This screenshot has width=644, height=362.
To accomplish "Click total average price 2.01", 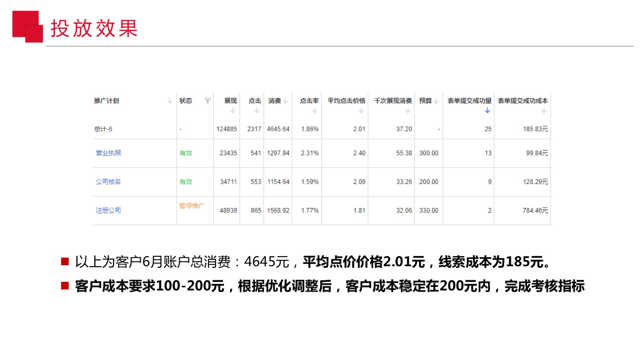I will click(359, 129).
